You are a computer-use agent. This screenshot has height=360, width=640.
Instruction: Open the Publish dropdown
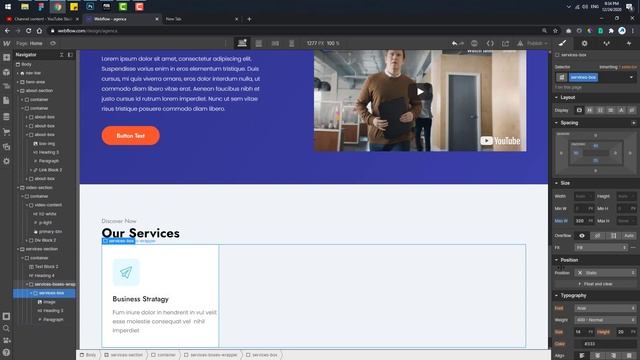click(x=536, y=43)
